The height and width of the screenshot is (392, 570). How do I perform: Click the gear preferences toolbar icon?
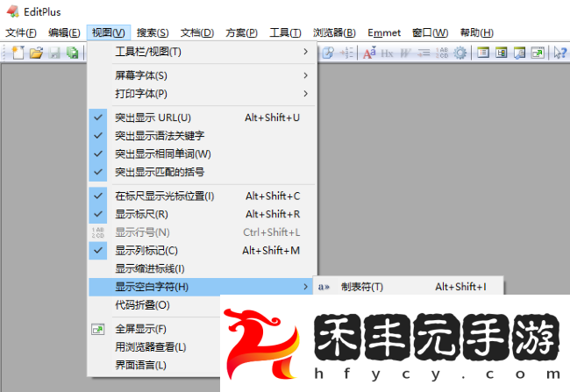coord(460,53)
